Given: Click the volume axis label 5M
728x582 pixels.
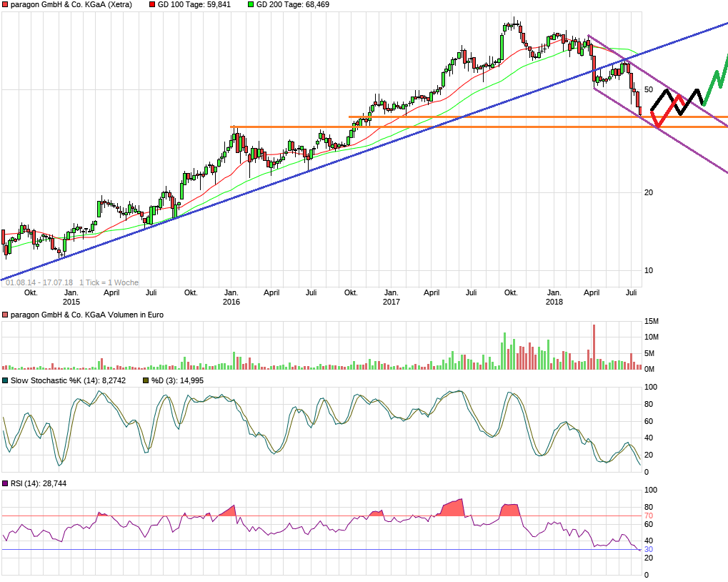Looking at the screenshot, I should (649, 353).
